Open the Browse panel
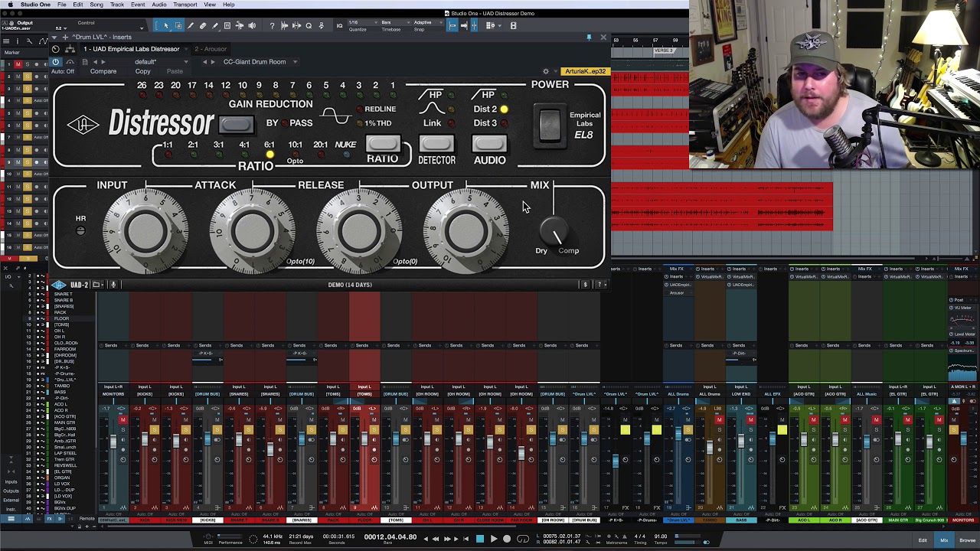The height and width of the screenshot is (551, 980). tap(967, 540)
